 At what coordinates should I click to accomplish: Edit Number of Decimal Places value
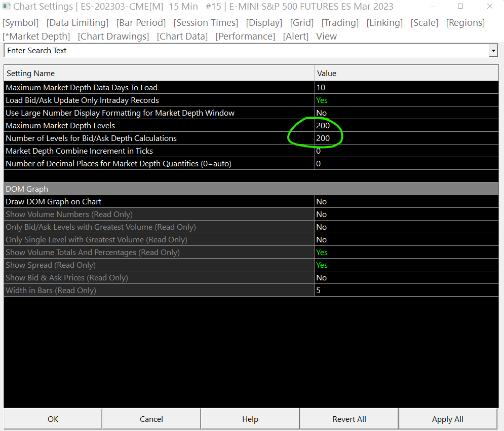[407, 163]
